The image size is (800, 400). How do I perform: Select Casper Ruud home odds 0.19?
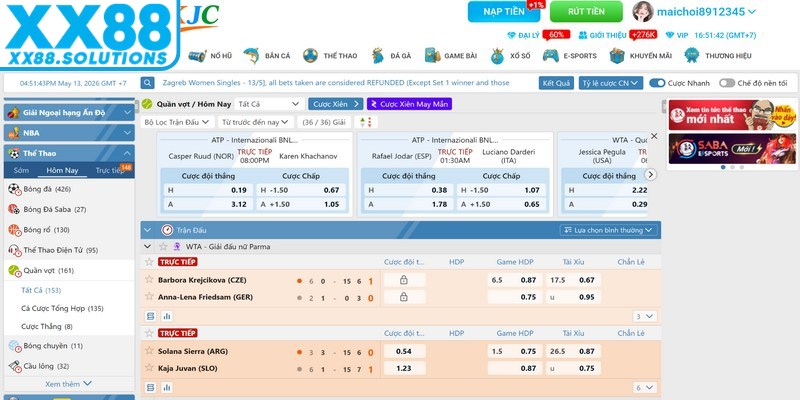click(x=207, y=190)
